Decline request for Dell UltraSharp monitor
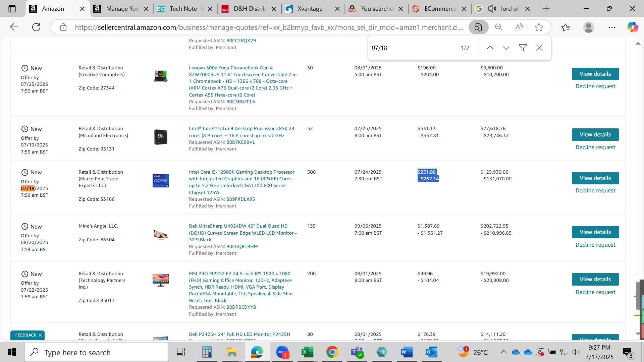This screenshot has width=644, height=362. click(595, 245)
